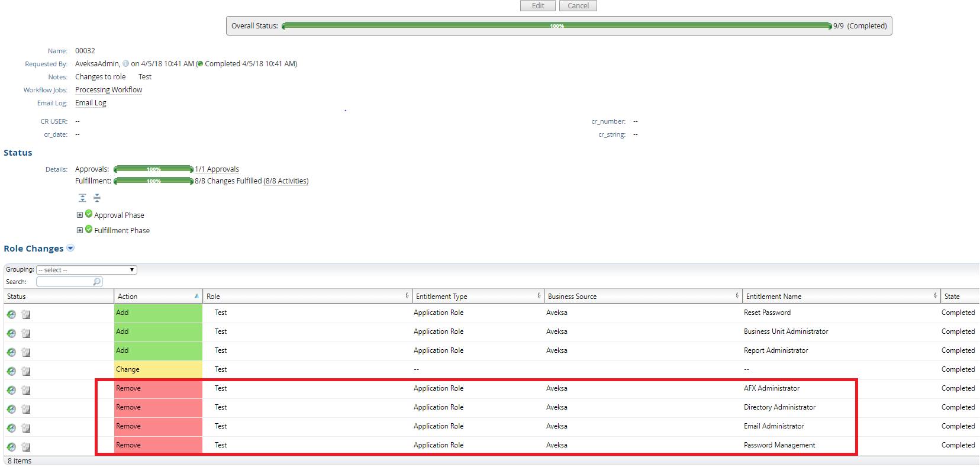Screen dimensions: 980x467
Task: Expand the Fulfillment Phase tree node
Action: tap(80, 230)
